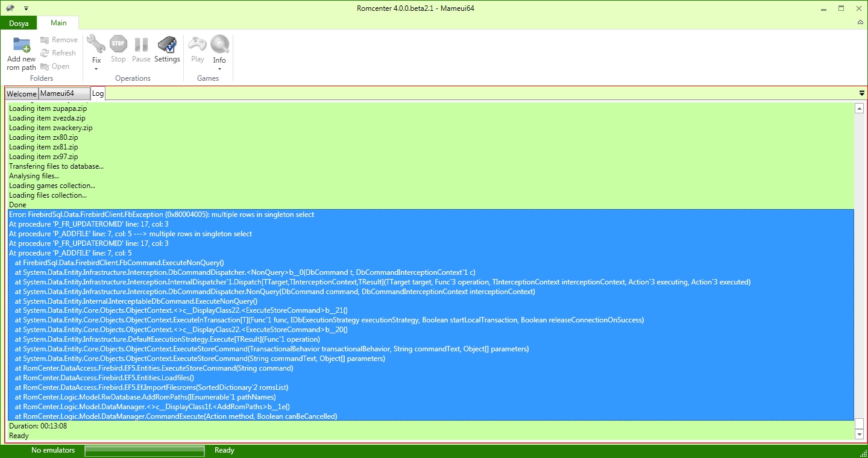Click the status bar progress bar
The width and height of the screenshot is (868, 458).
click(x=145, y=450)
